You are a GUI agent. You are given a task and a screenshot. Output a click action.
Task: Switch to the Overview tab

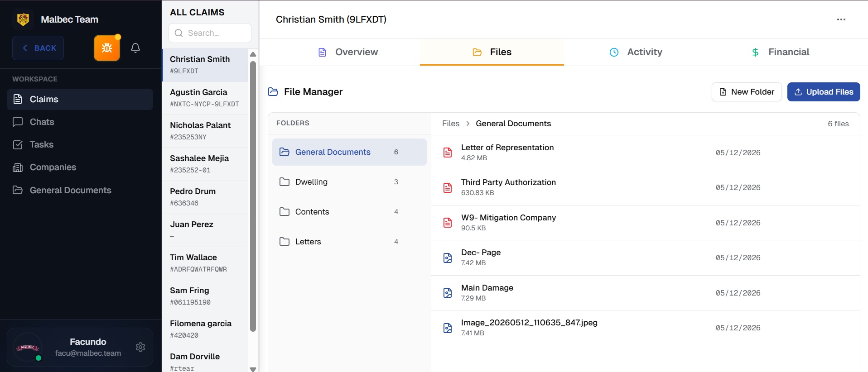tap(348, 52)
